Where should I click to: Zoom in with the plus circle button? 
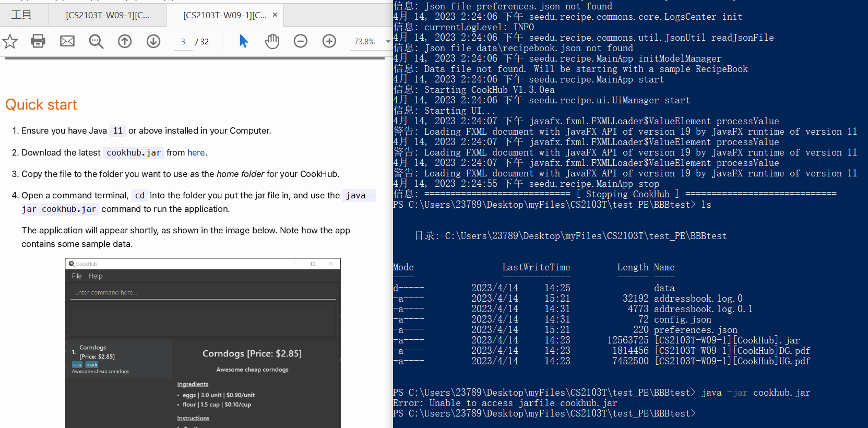tap(329, 41)
